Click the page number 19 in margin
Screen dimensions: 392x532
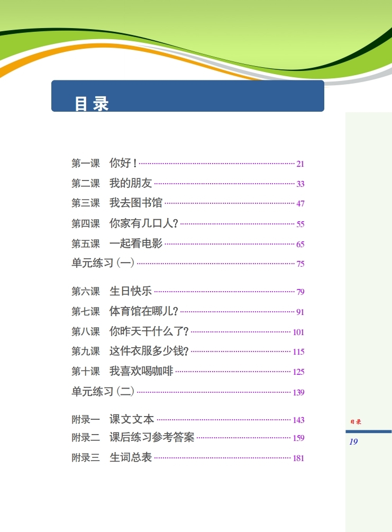353,442
